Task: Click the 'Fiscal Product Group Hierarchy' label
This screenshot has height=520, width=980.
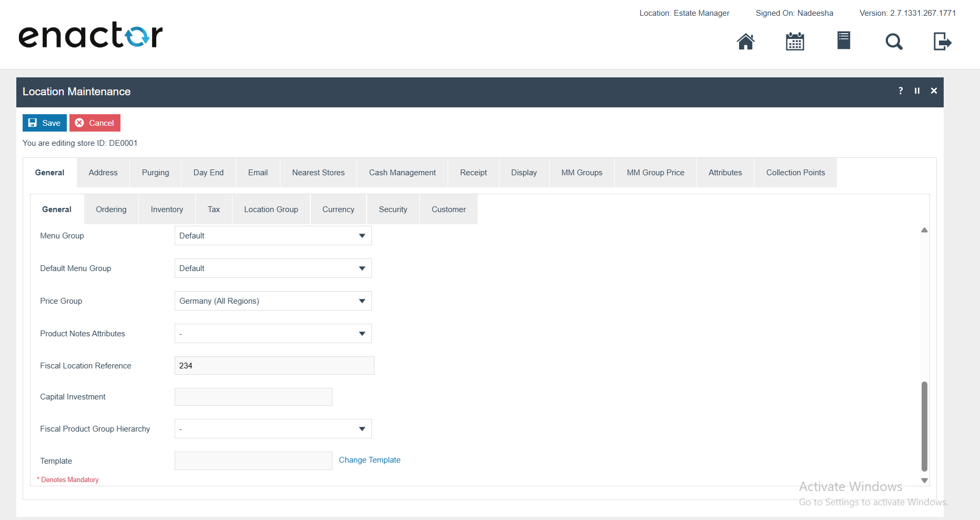Action: pos(95,429)
